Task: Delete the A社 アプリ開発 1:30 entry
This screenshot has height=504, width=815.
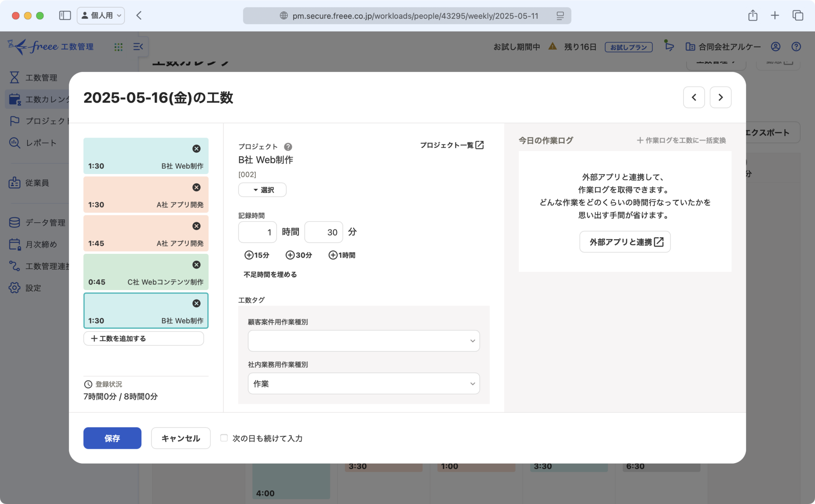Action: point(196,187)
